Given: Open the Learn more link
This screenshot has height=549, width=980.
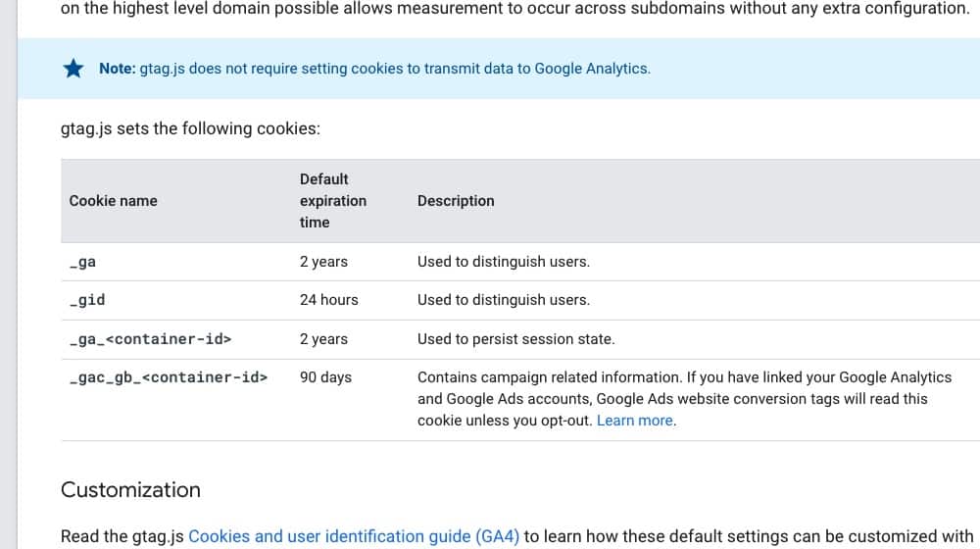Looking at the screenshot, I should 636,421.
